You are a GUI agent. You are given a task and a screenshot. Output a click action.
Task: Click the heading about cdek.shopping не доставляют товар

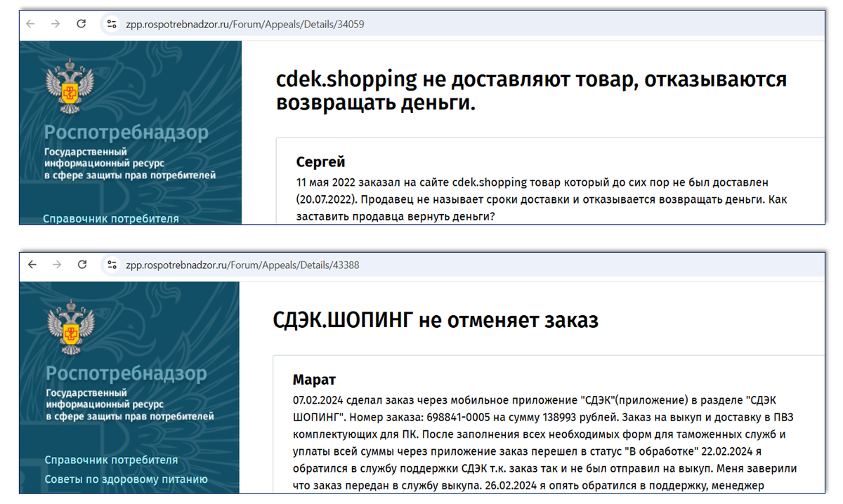coord(532,91)
